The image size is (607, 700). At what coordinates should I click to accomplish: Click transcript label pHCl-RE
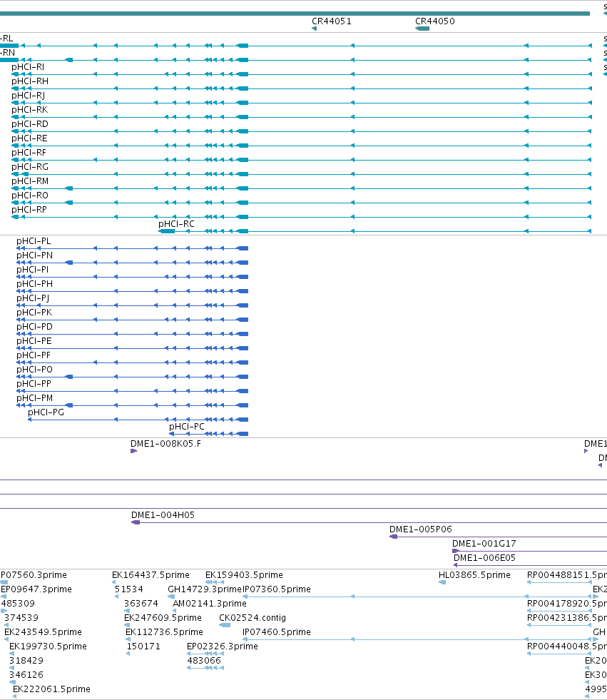[29, 138]
